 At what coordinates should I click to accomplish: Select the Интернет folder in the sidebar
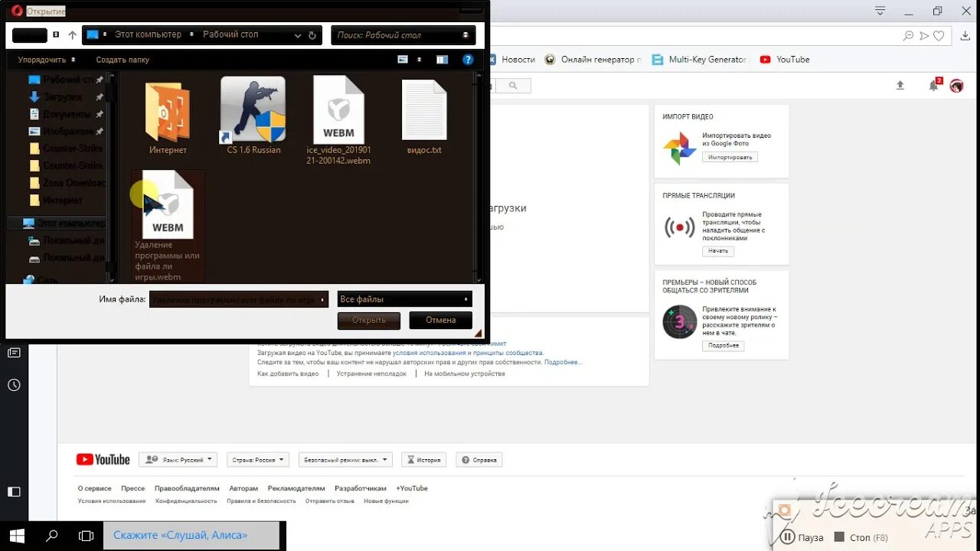click(x=57, y=201)
